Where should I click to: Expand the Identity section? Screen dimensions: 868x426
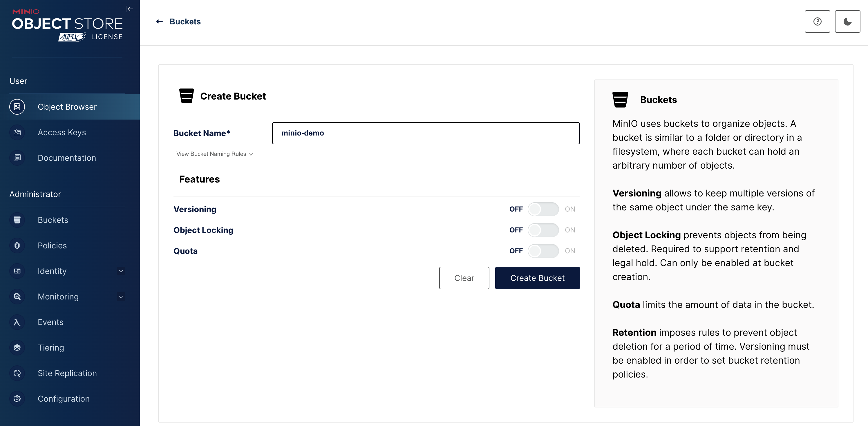[x=121, y=271]
